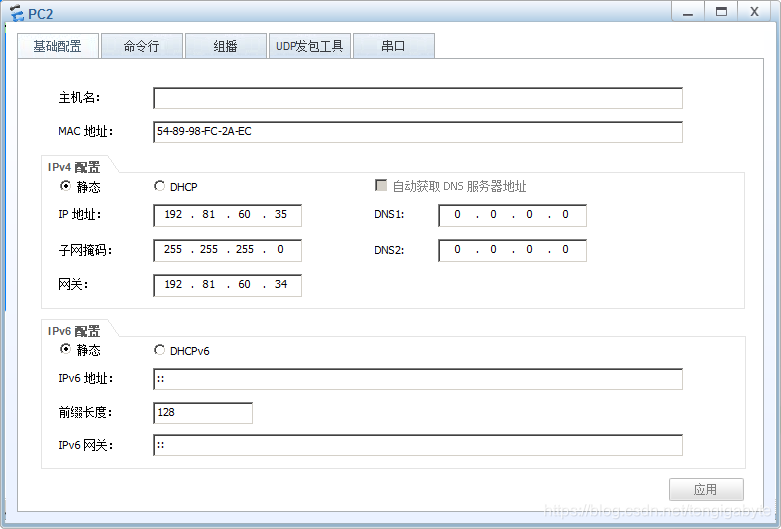Maximize the PC2 window

[x=721, y=12]
